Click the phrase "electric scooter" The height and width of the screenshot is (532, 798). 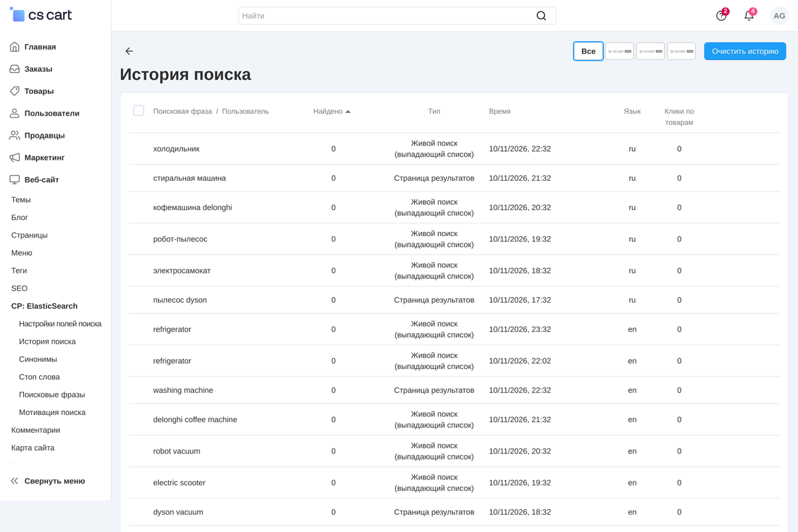click(180, 483)
